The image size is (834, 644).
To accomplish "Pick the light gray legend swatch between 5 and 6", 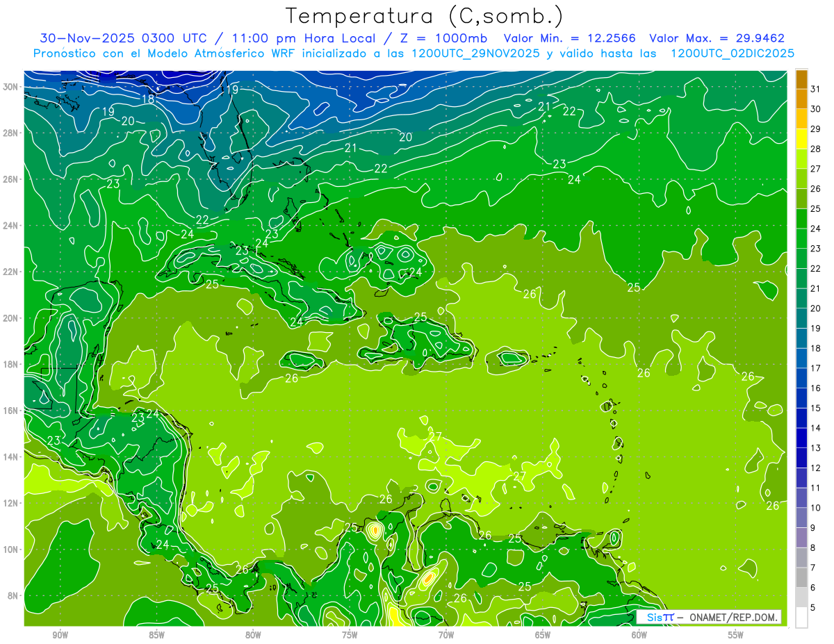I will click(801, 598).
